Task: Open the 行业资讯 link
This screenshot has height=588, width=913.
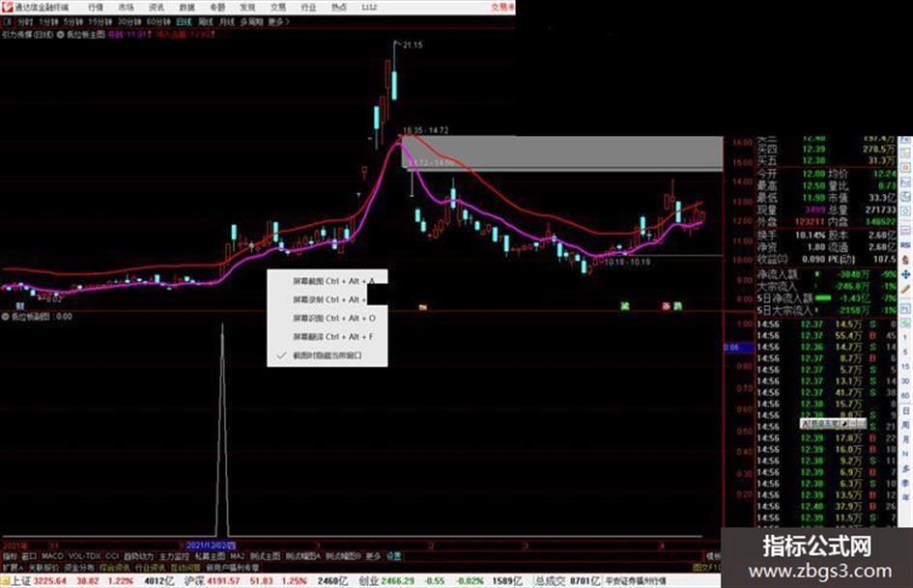Action: click(x=150, y=568)
